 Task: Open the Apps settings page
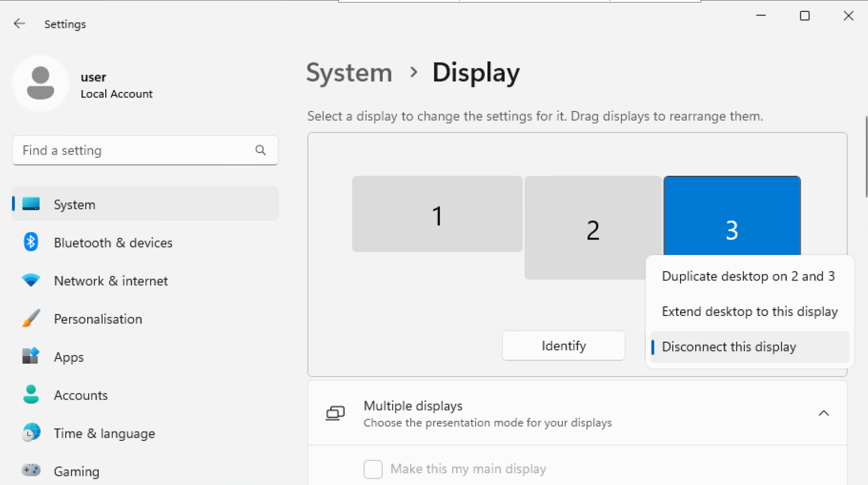click(x=69, y=357)
